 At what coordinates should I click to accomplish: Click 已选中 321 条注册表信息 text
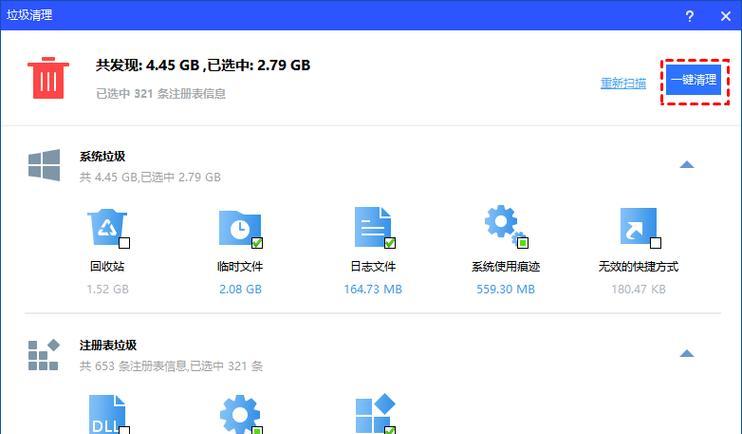click(x=161, y=94)
